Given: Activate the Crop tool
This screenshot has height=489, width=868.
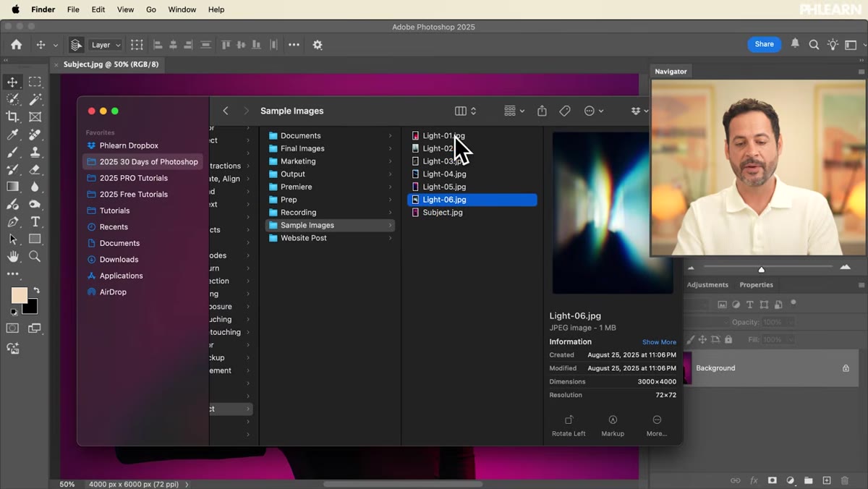Looking at the screenshot, I should click(x=12, y=116).
